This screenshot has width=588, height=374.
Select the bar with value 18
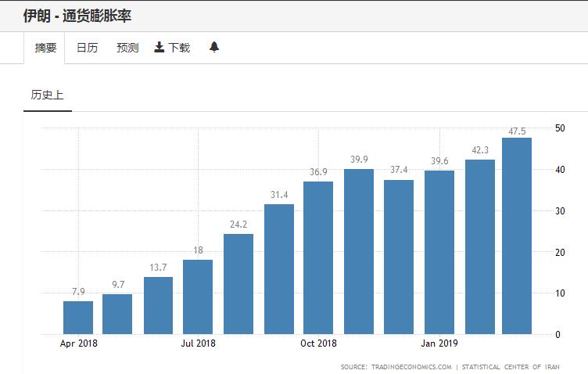point(198,297)
